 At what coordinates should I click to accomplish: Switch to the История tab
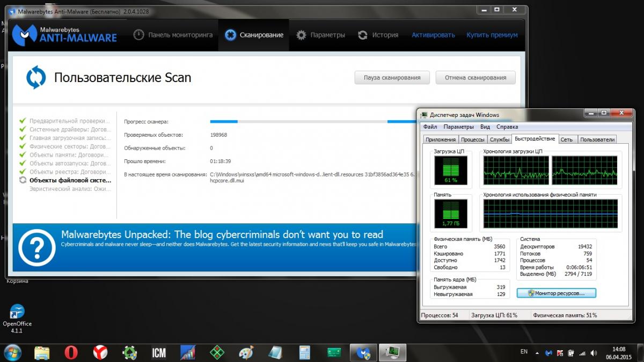pyautogui.click(x=378, y=35)
